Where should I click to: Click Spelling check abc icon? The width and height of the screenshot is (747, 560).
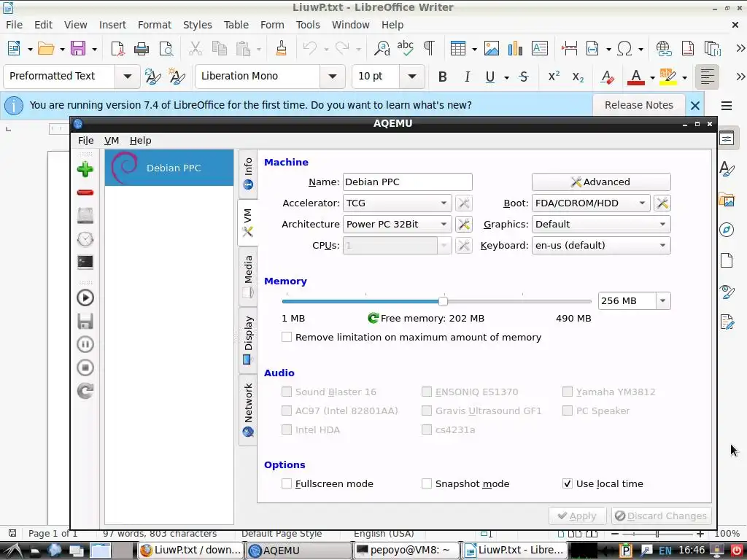click(x=405, y=48)
